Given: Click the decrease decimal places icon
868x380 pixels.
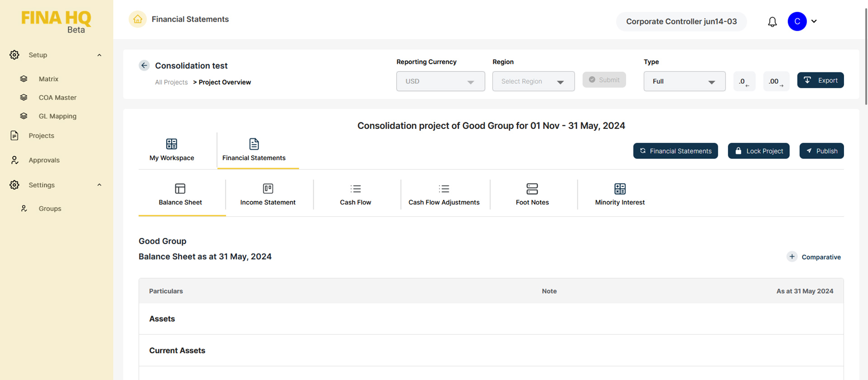Looking at the screenshot, I should coord(744,81).
